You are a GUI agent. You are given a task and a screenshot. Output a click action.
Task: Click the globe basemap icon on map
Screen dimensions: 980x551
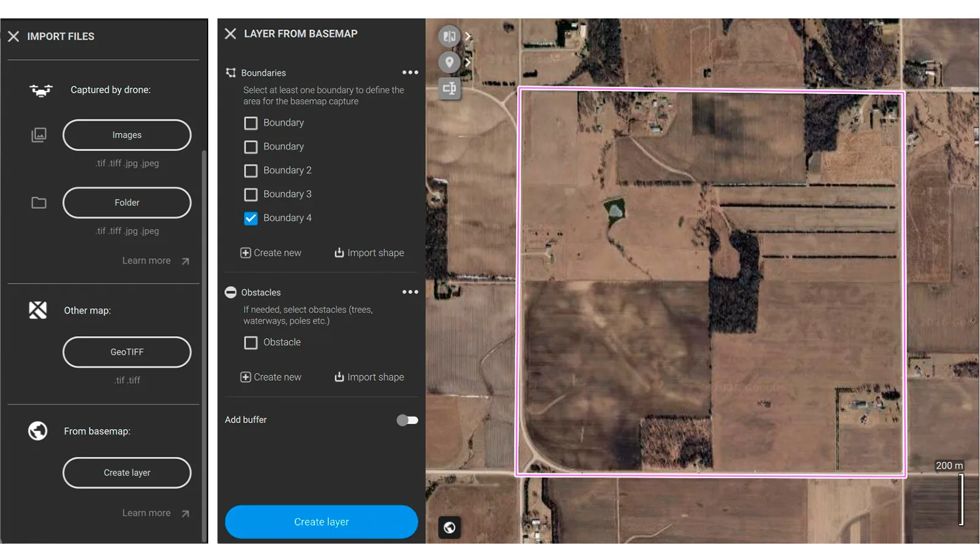(x=449, y=527)
